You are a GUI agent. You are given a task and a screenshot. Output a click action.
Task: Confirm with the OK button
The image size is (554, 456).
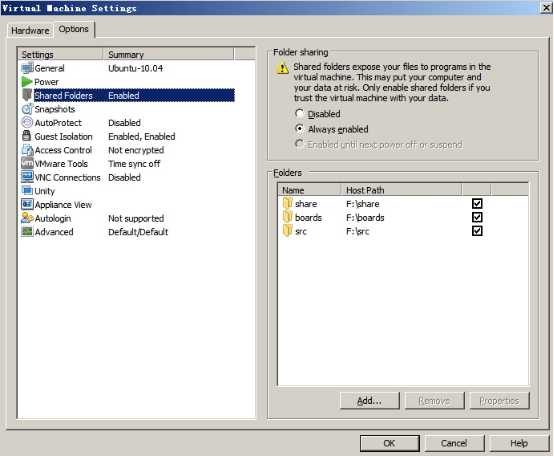[x=390, y=443]
